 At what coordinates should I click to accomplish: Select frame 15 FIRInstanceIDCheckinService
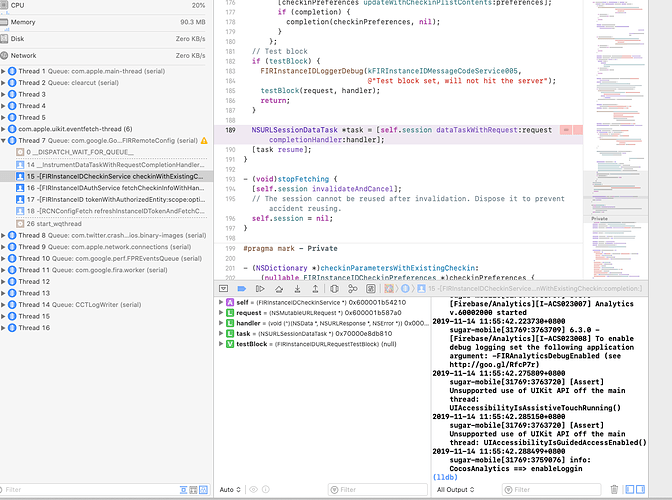click(106, 176)
